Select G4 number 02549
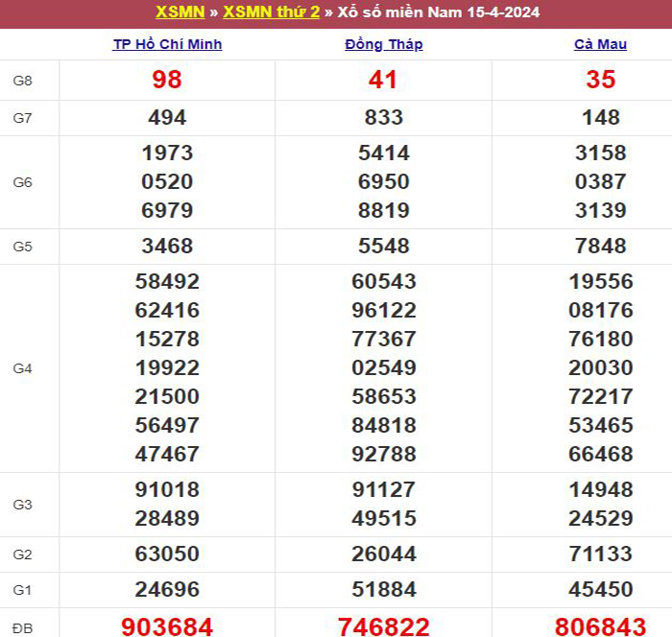Image resolution: width=672 pixels, height=637 pixels. coord(384,368)
